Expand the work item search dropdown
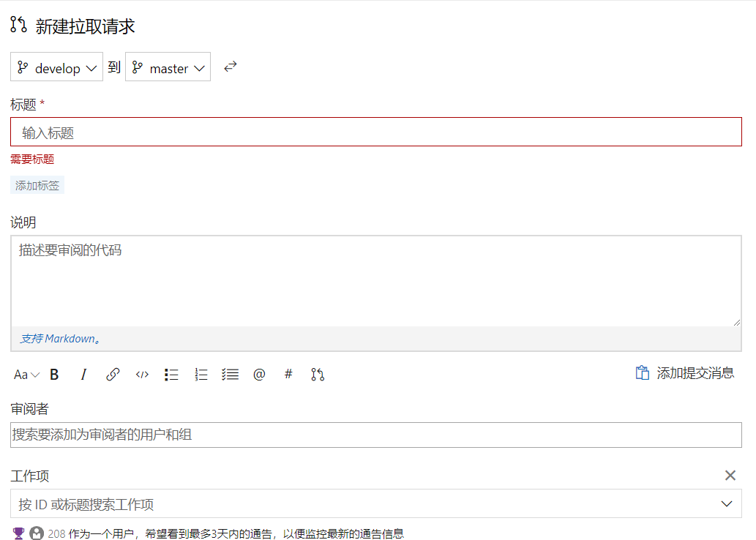Screen dimensions: 756x540 point(727,503)
